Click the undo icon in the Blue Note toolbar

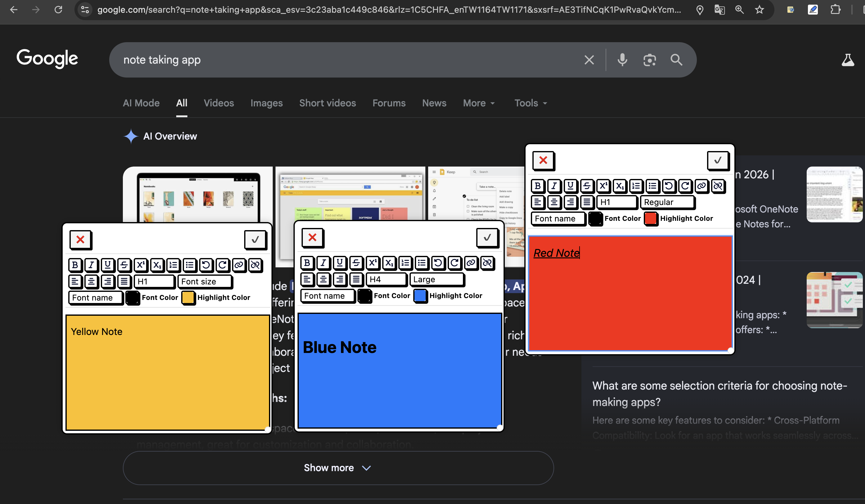coord(438,263)
